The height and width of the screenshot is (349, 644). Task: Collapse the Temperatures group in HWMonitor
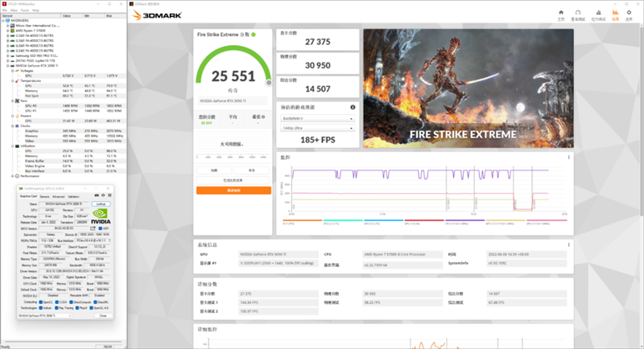(12, 80)
